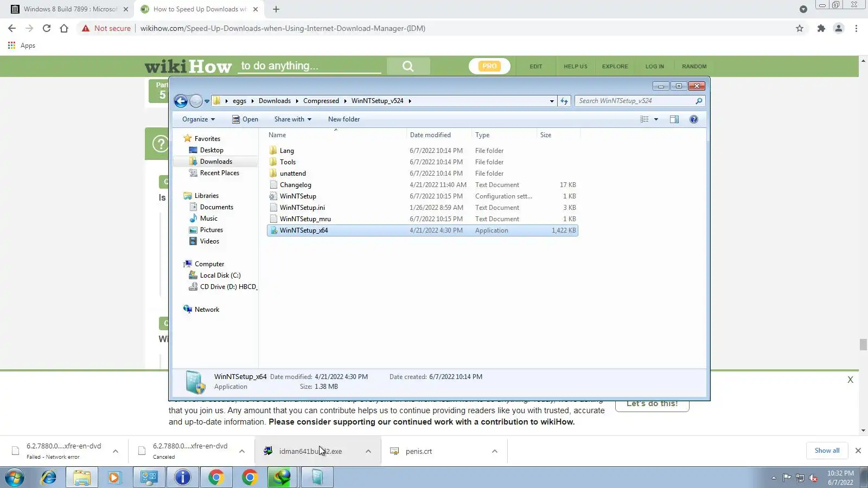Focus the Search WinNTSetup_v524 field
This screenshot has height=488, width=868.
click(x=635, y=101)
